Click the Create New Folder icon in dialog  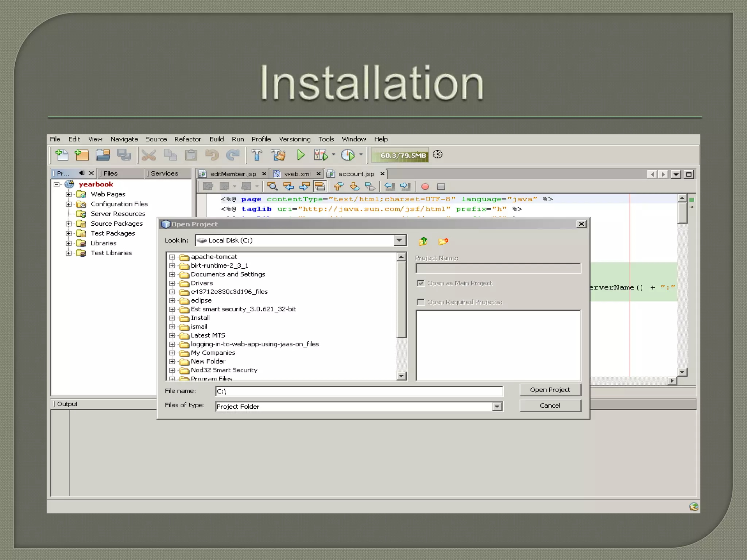tap(443, 241)
